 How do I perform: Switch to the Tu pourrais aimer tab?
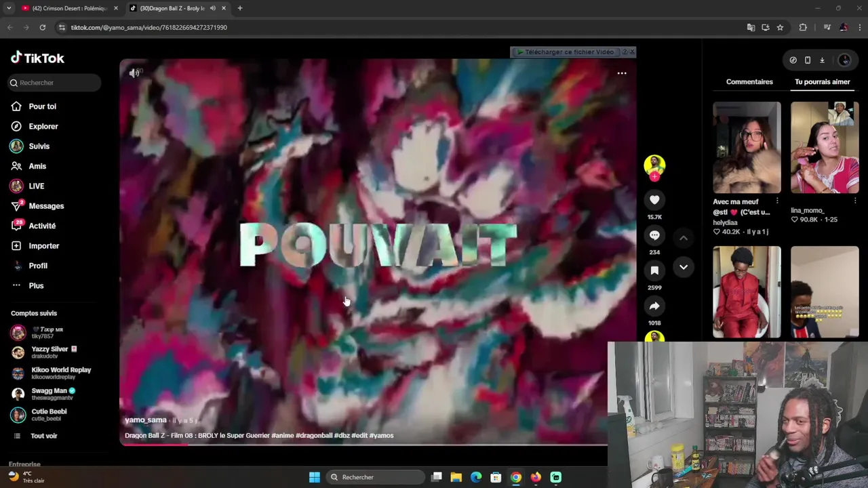tap(823, 82)
